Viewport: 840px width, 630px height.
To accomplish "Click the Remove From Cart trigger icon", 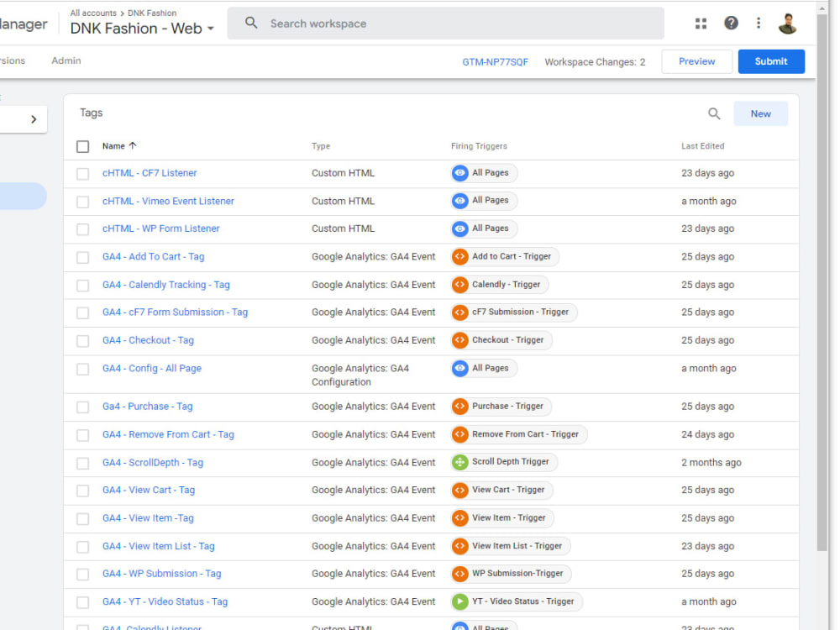I will coord(459,434).
